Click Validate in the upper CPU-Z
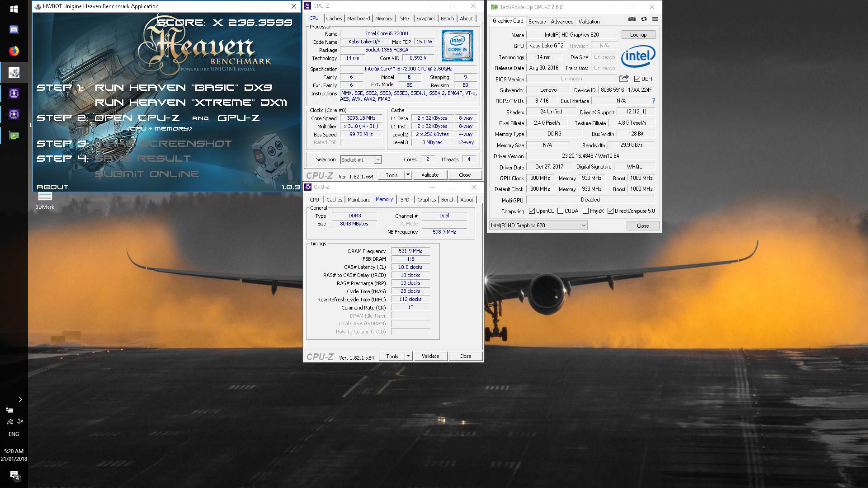This screenshot has width=868, height=488. tap(430, 175)
